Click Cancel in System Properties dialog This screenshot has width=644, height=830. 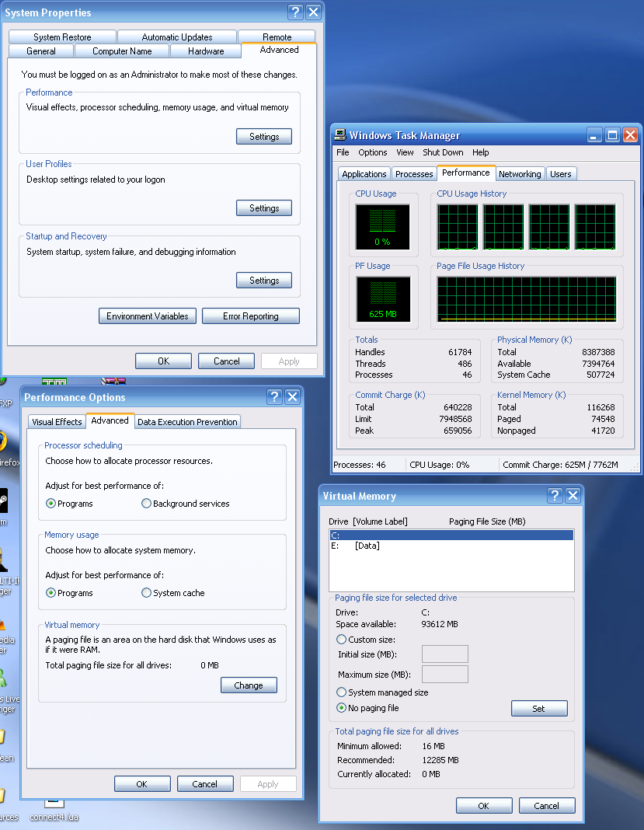tap(227, 361)
